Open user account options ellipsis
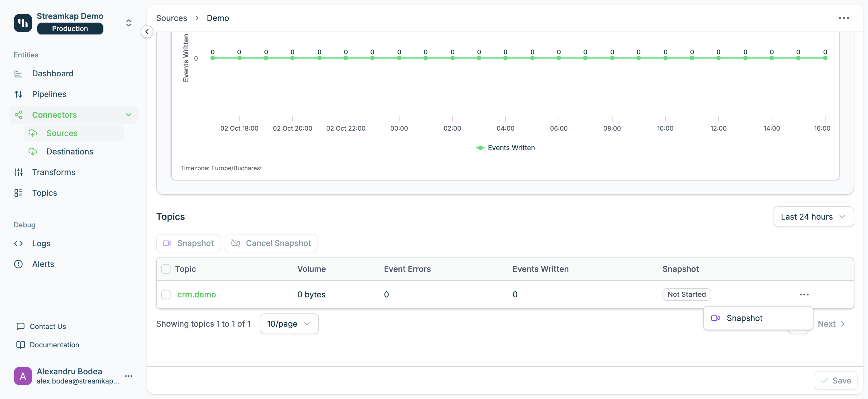Image resolution: width=868 pixels, height=399 pixels. click(x=128, y=376)
